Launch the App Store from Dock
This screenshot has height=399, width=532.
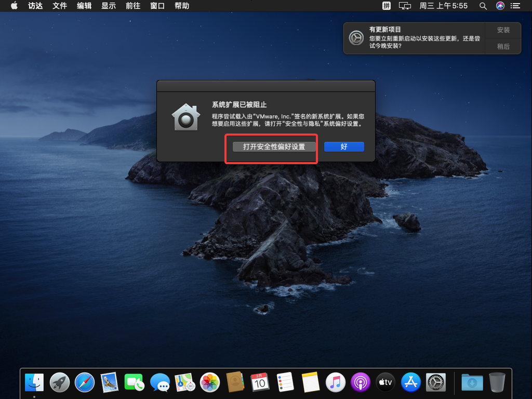pos(411,383)
